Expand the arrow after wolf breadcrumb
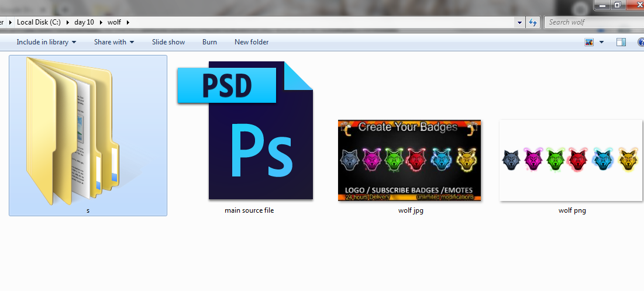Screen dimensions: 644x291 pos(128,22)
